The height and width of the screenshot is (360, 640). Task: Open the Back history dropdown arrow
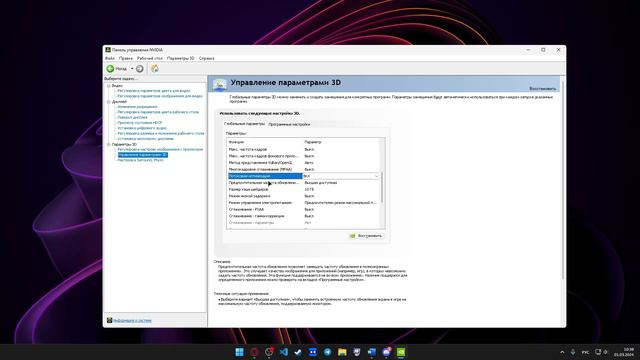tap(132, 69)
